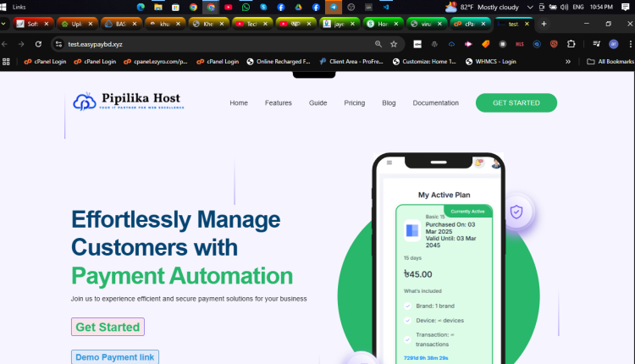Go back with the browser back arrow
The image size is (635, 364).
point(4,44)
